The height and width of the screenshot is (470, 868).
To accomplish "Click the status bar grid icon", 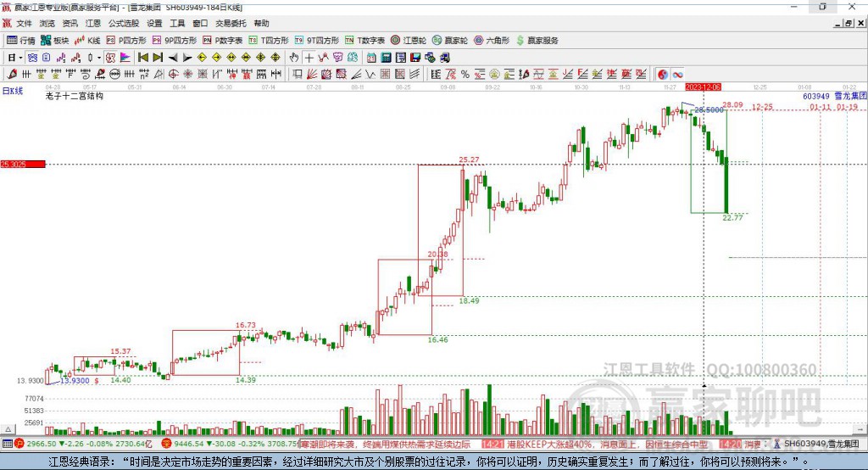I will (x=7, y=444).
